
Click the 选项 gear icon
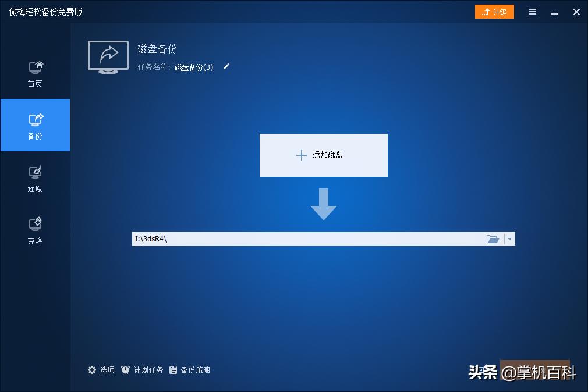(x=92, y=369)
